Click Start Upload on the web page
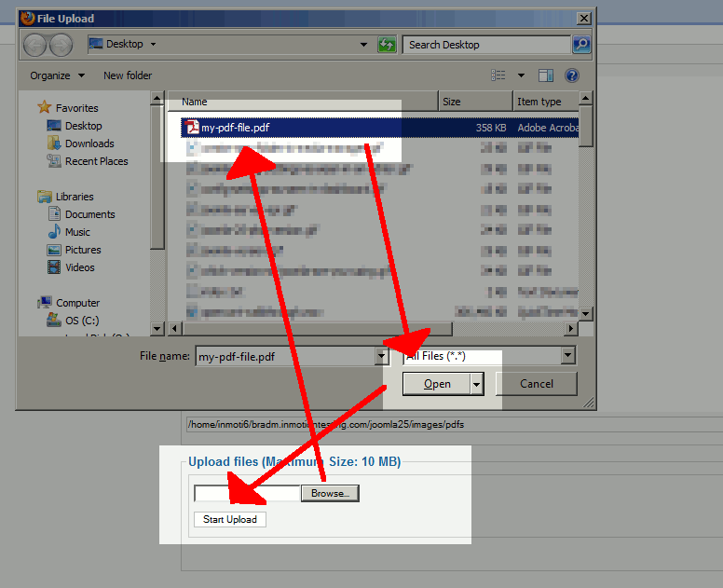723x588 pixels. [229, 519]
